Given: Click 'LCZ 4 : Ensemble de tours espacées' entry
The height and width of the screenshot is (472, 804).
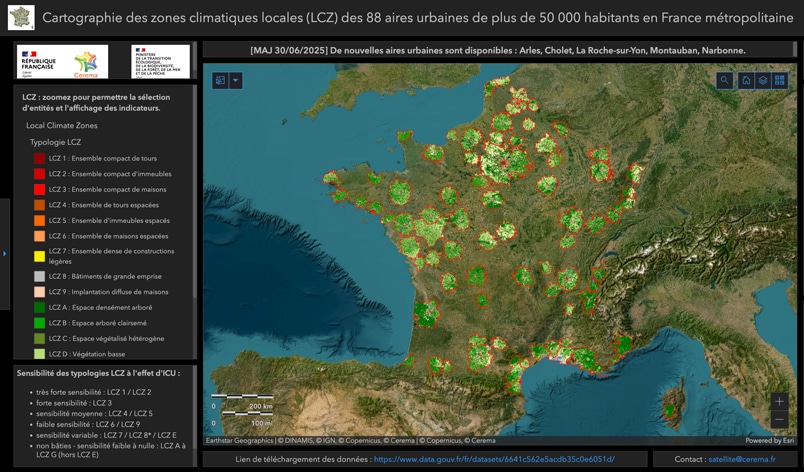Looking at the screenshot, I should 104,205.
